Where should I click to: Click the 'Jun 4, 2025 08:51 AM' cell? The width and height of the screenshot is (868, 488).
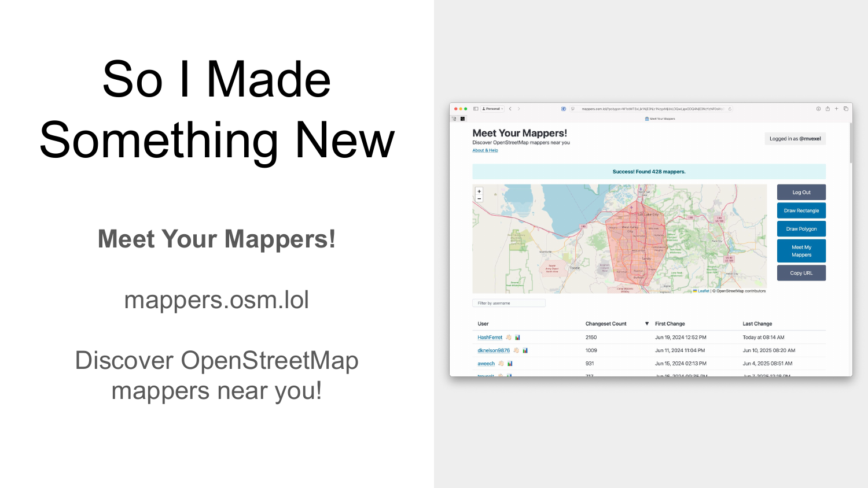767,364
